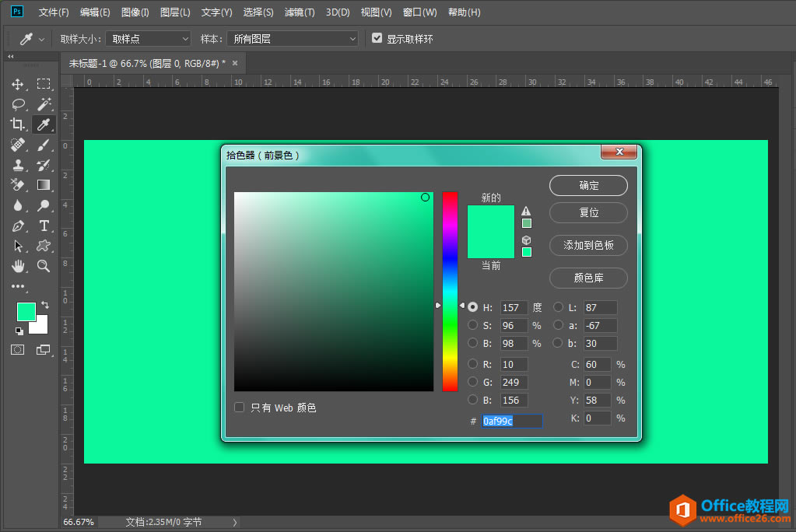Close the 未标题-1 document tab
The height and width of the screenshot is (532, 796).
[235, 63]
